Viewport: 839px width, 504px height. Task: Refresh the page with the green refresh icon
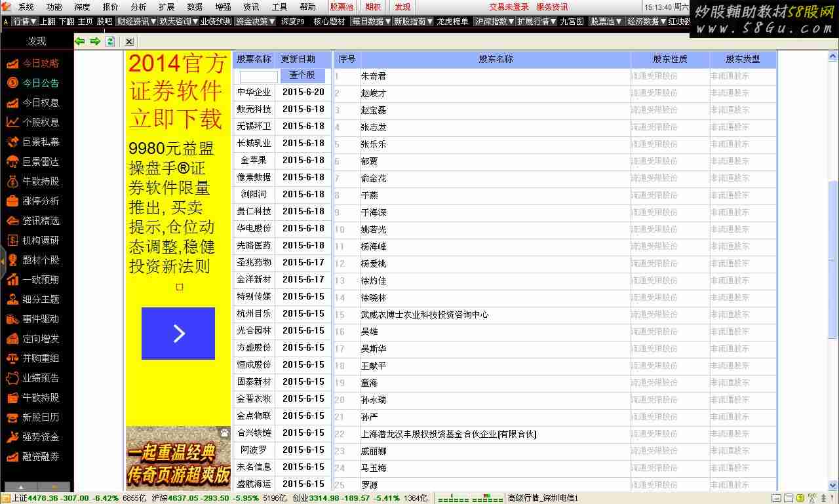[x=110, y=41]
